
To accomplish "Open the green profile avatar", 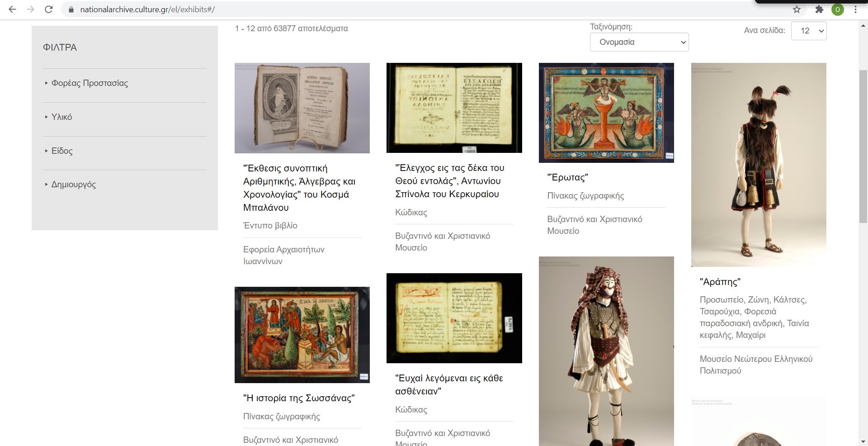I will 837,9.
